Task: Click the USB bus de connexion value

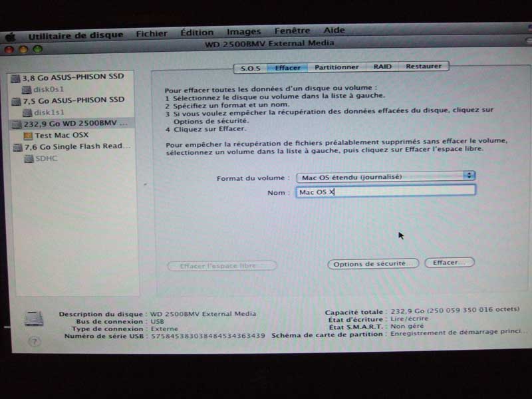Action: (x=158, y=321)
